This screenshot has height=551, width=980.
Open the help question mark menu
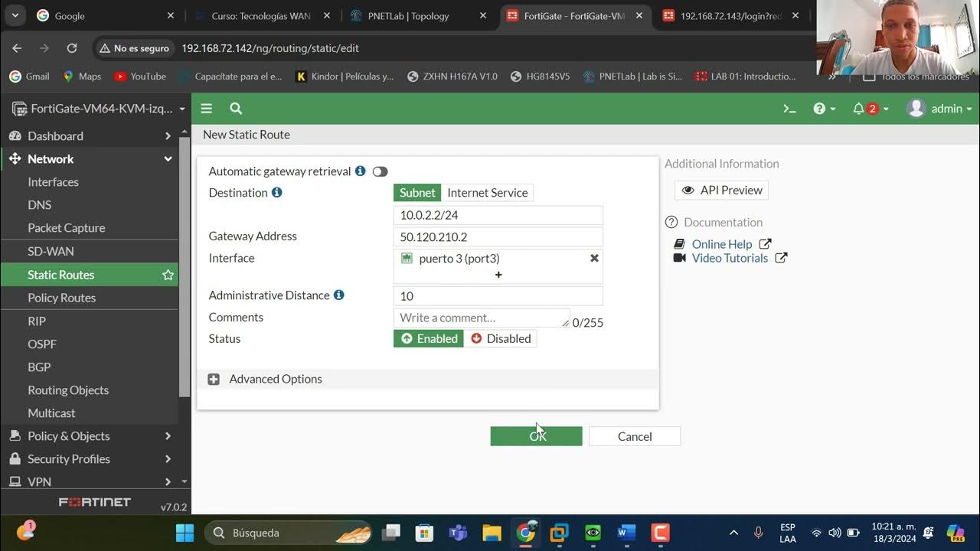point(825,109)
